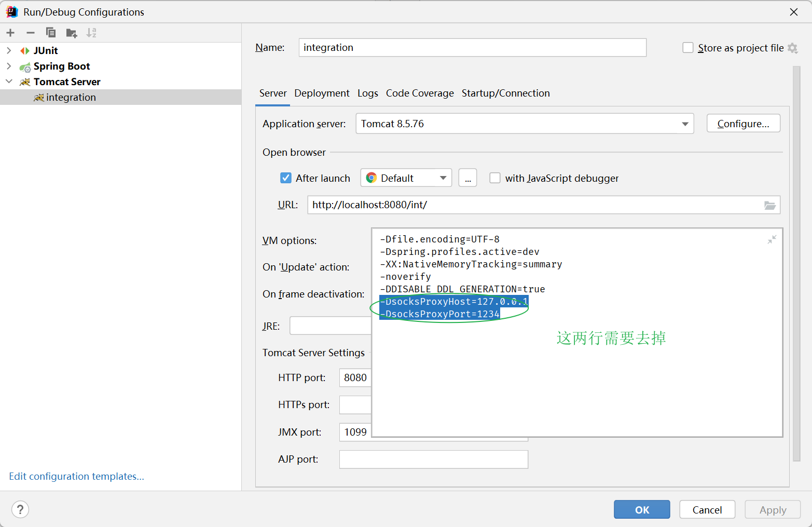
Task: Switch to the Deployment tab
Action: coord(322,93)
